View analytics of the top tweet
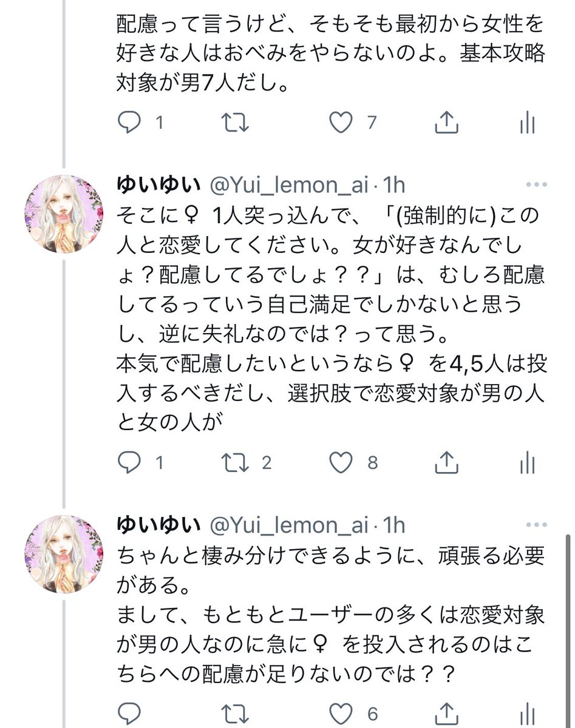The height and width of the screenshot is (728, 575). (528, 123)
